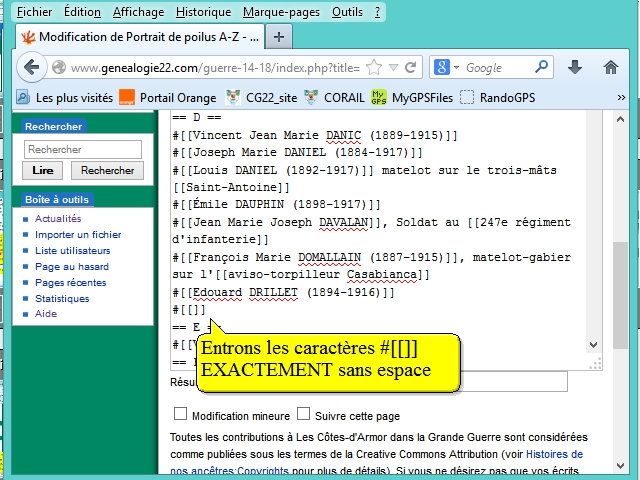Viewport: 640px width, 480px height.
Task: Open the Outils menu
Action: 347,12
